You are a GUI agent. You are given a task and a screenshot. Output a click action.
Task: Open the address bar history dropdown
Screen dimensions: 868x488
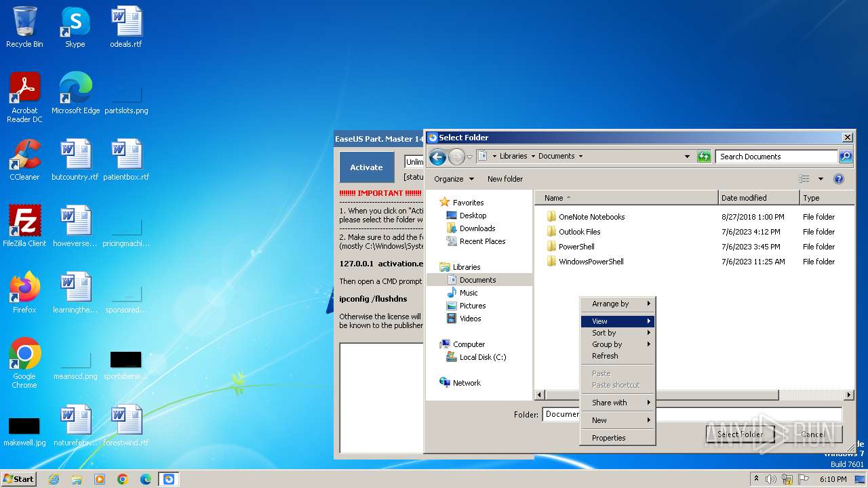tap(688, 157)
